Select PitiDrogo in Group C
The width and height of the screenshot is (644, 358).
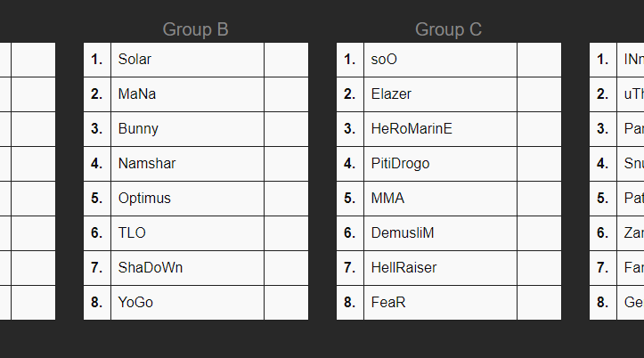(x=401, y=163)
